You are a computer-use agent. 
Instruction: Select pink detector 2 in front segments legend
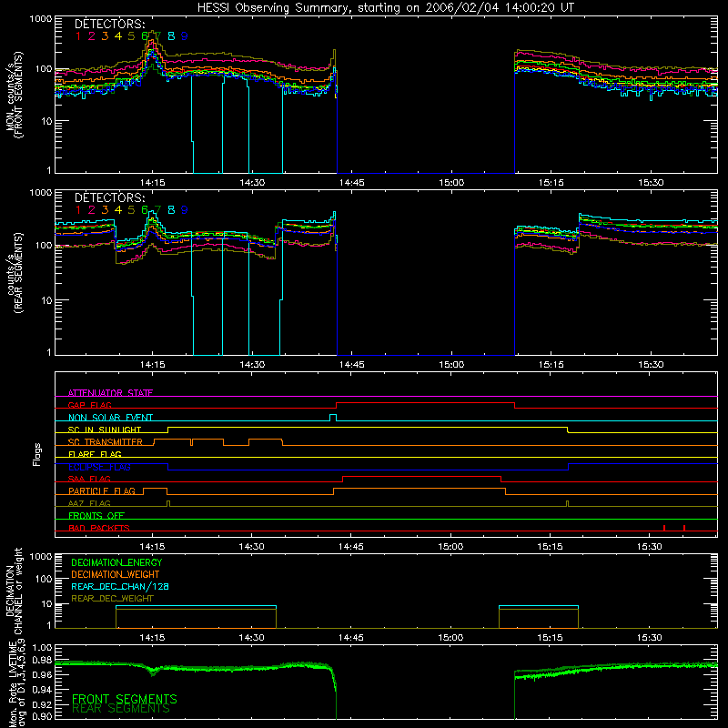tap(92, 35)
